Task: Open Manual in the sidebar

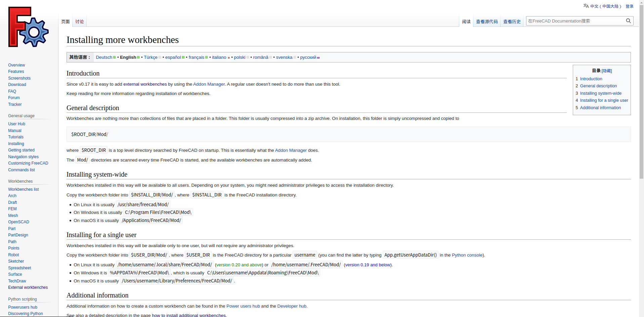Action: tap(15, 131)
